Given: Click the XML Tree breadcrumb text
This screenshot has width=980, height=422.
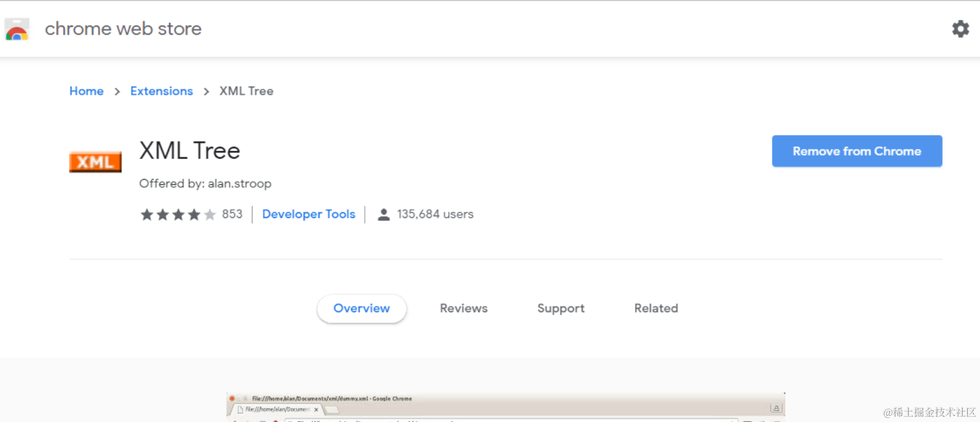Looking at the screenshot, I should [246, 91].
